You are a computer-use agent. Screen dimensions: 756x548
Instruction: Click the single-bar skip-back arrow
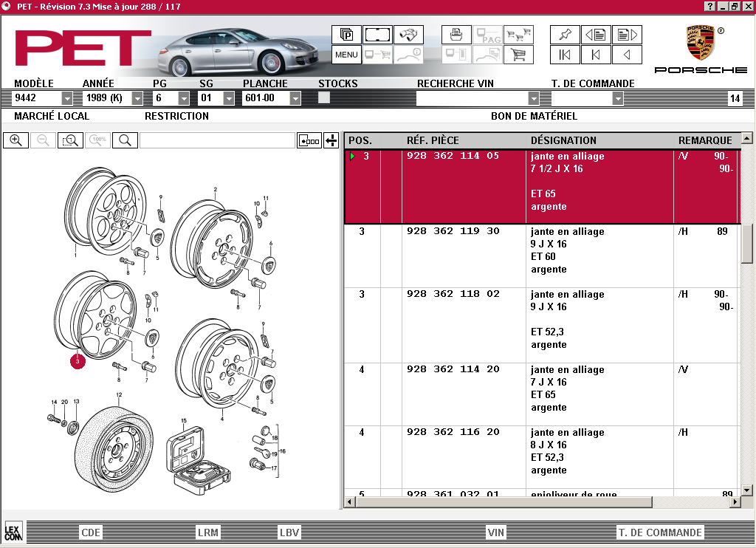pos(596,55)
